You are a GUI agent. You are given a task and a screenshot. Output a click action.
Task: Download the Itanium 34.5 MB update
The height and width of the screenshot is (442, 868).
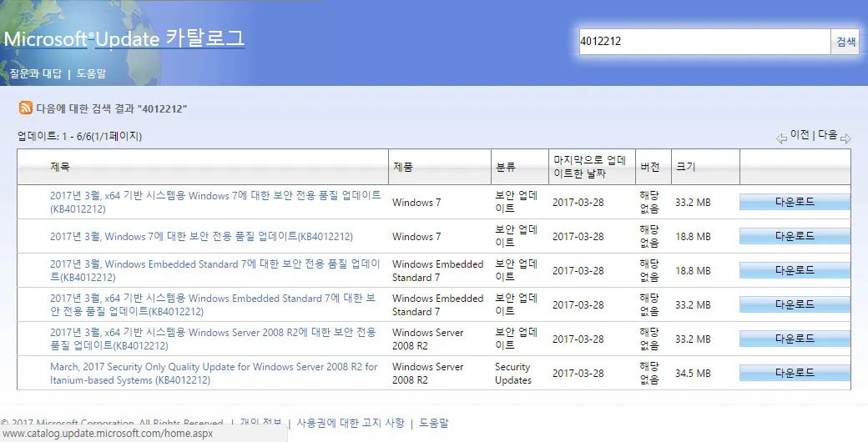[795, 374]
